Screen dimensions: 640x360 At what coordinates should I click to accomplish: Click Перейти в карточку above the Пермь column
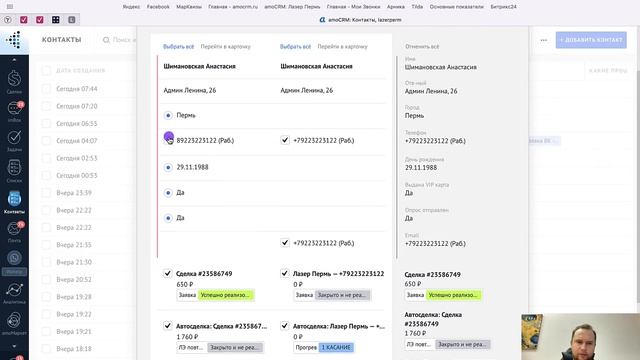click(225, 47)
